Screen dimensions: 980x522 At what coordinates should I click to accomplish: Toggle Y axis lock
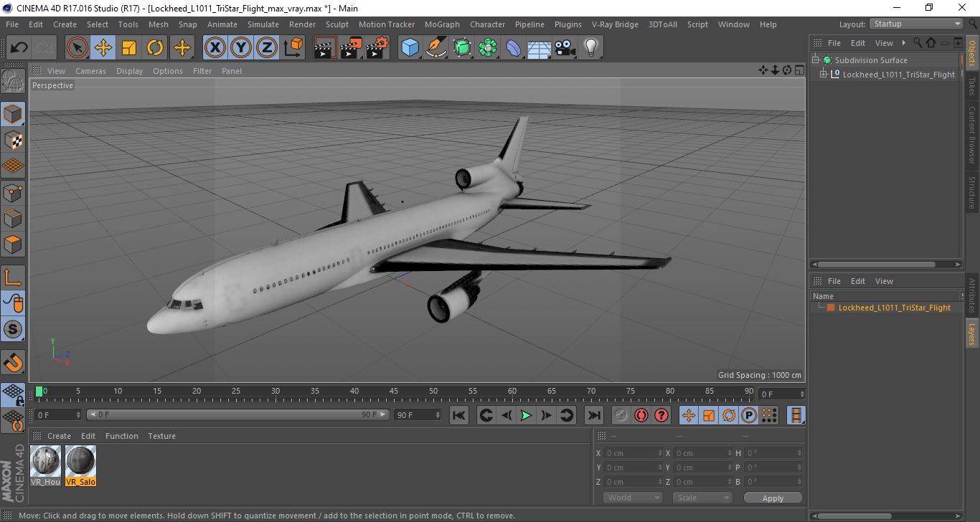(x=241, y=48)
